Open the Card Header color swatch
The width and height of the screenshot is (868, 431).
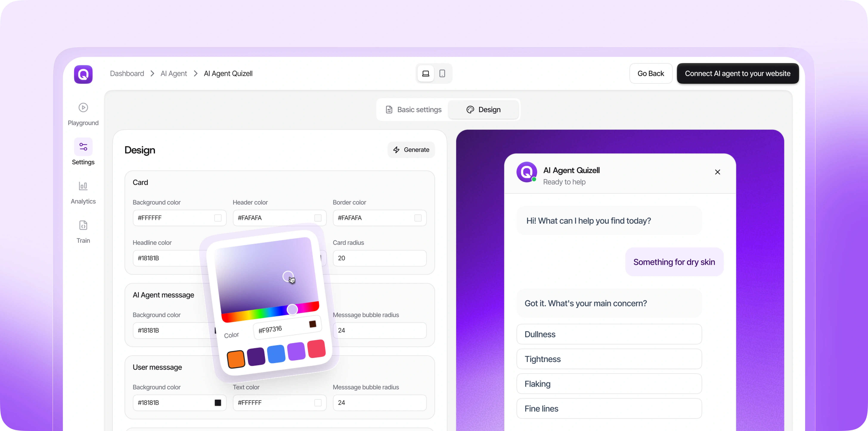[318, 218]
